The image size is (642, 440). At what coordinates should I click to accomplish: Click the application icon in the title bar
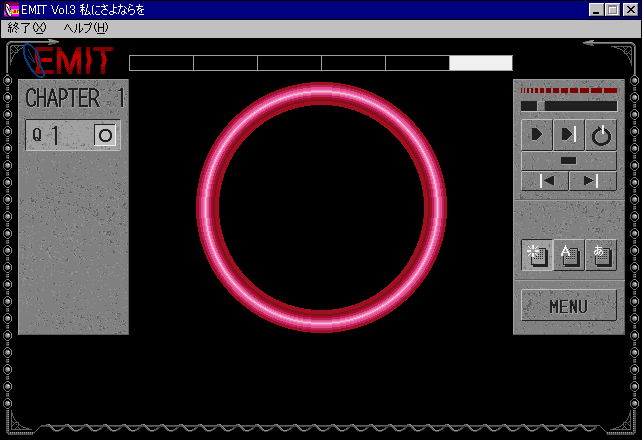pos(11,9)
